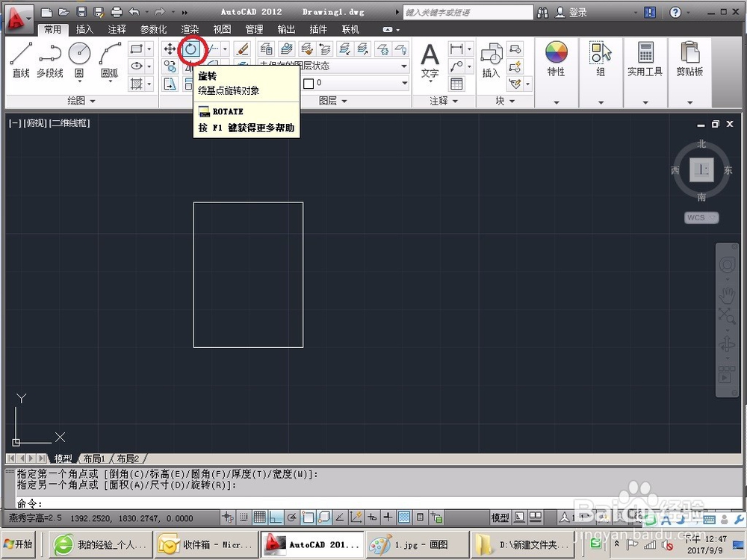The width and height of the screenshot is (747, 560).
Task: Open the Properties (特性) color wheel panel
Action: 556,72
